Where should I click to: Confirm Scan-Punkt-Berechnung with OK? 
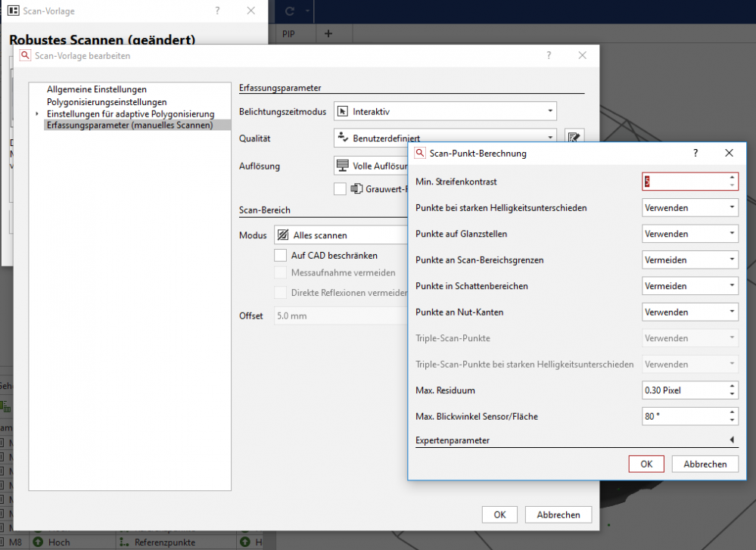pos(646,465)
